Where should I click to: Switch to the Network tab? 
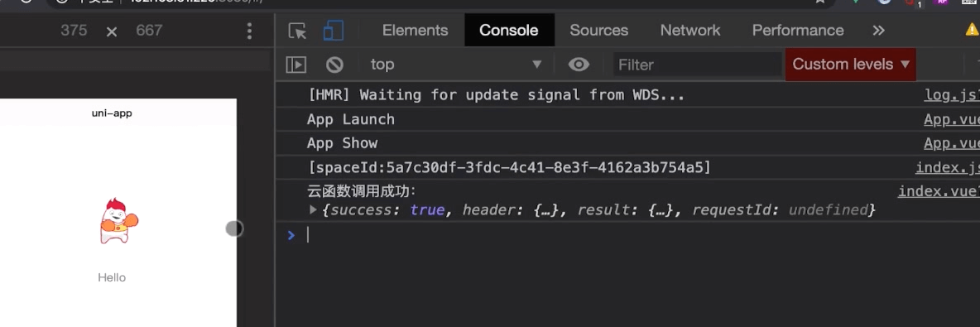pyautogui.click(x=690, y=31)
